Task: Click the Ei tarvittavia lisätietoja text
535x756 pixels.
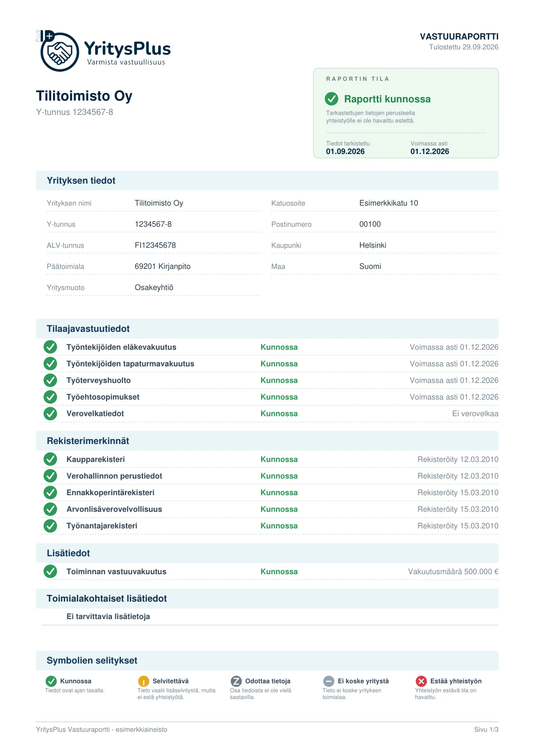Action: (x=108, y=616)
